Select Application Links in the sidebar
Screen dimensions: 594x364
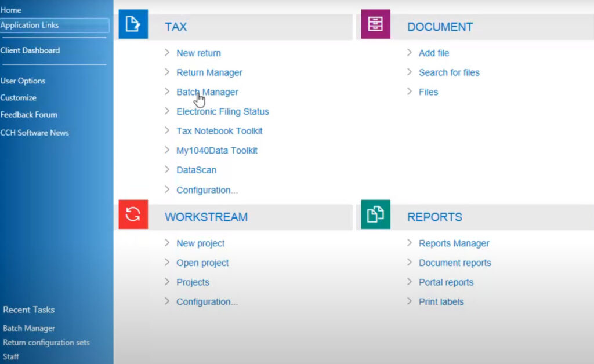30,25
